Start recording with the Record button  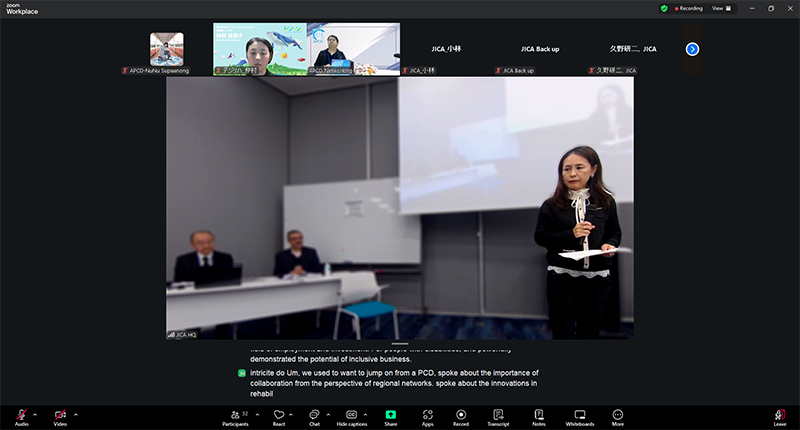point(461,417)
